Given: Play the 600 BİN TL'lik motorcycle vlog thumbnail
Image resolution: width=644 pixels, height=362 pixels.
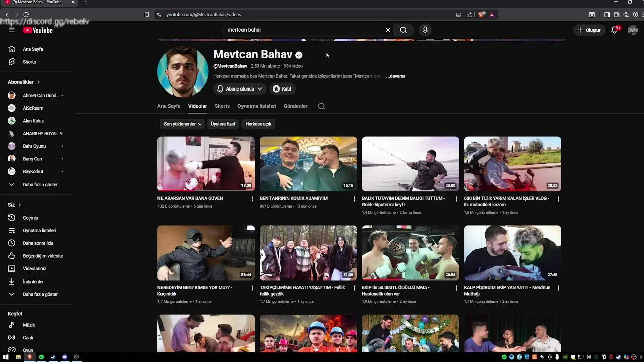Looking at the screenshot, I should pyautogui.click(x=513, y=164).
